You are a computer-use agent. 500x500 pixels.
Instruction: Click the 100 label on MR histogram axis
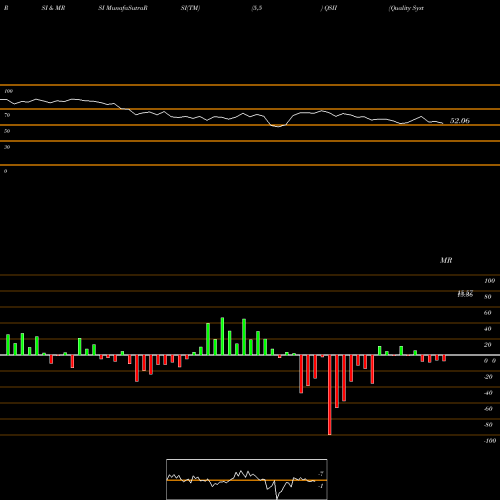coord(490,281)
